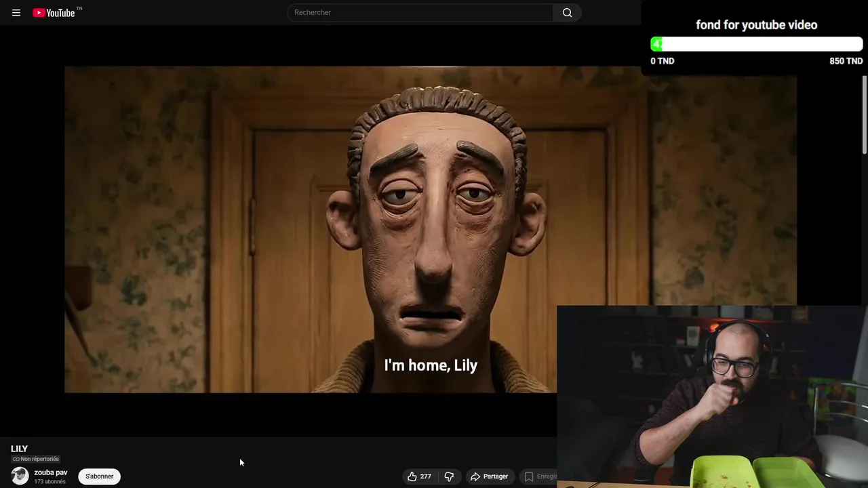This screenshot has height=488, width=868.
Task: Open zouba pav channel avatar
Action: [20, 476]
